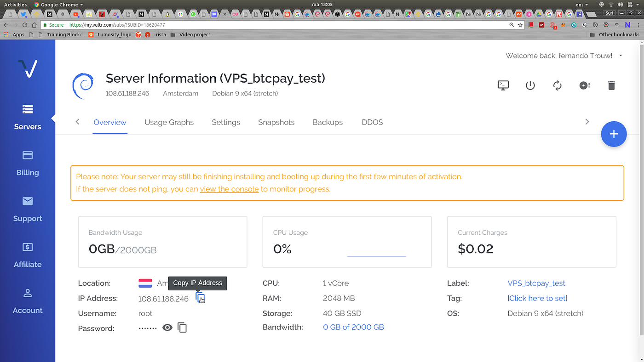Click the trash icon to destroy server
The height and width of the screenshot is (362, 644).
point(611,85)
